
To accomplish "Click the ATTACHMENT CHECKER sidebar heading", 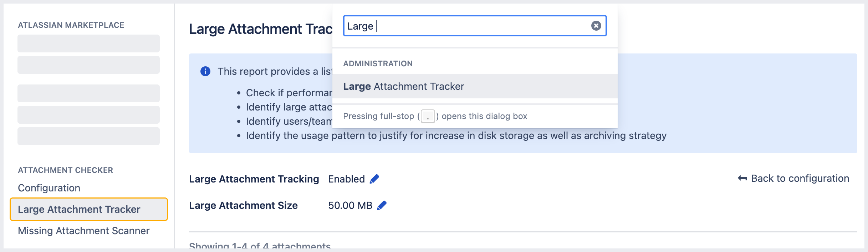I will 65,170.
